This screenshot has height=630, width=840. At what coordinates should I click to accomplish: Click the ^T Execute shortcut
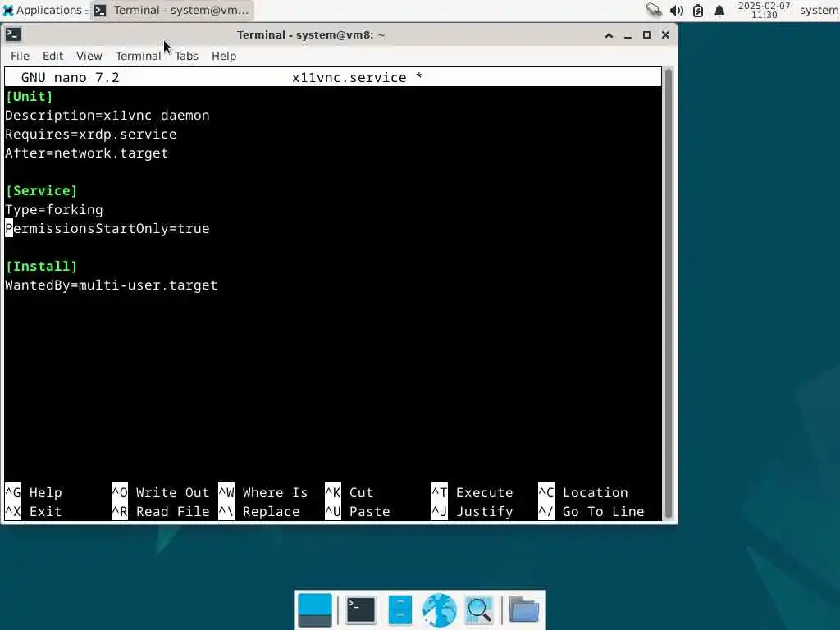click(472, 492)
